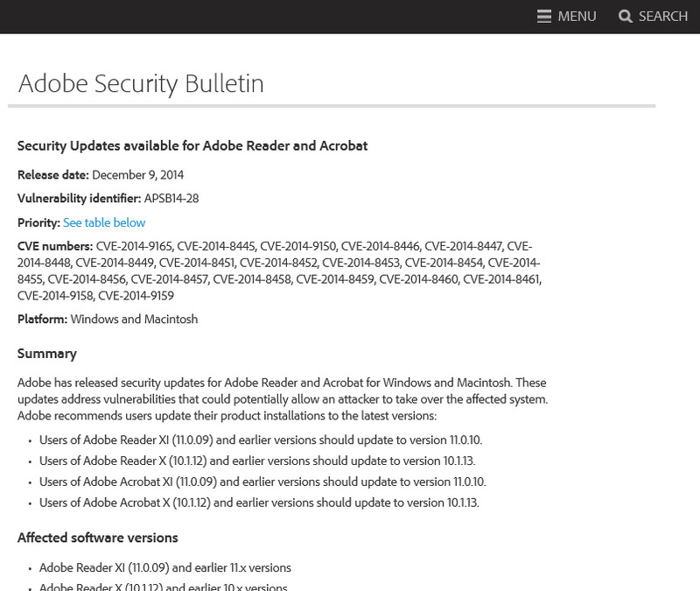Screen dimensions: 700x591
Task: Click the "Security Updates available" heading
Action: (192, 146)
